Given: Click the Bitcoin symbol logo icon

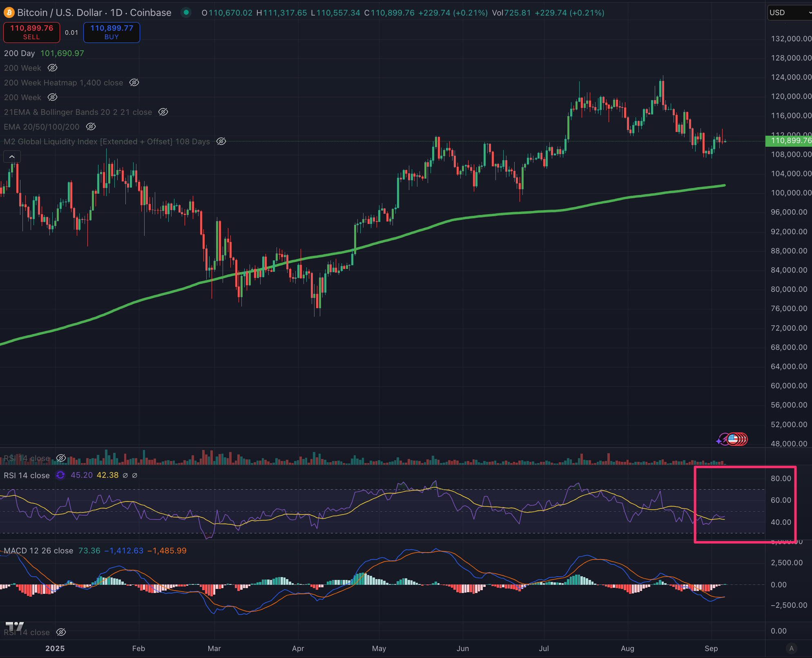Looking at the screenshot, I should pyautogui.click(x=9, y=13).
